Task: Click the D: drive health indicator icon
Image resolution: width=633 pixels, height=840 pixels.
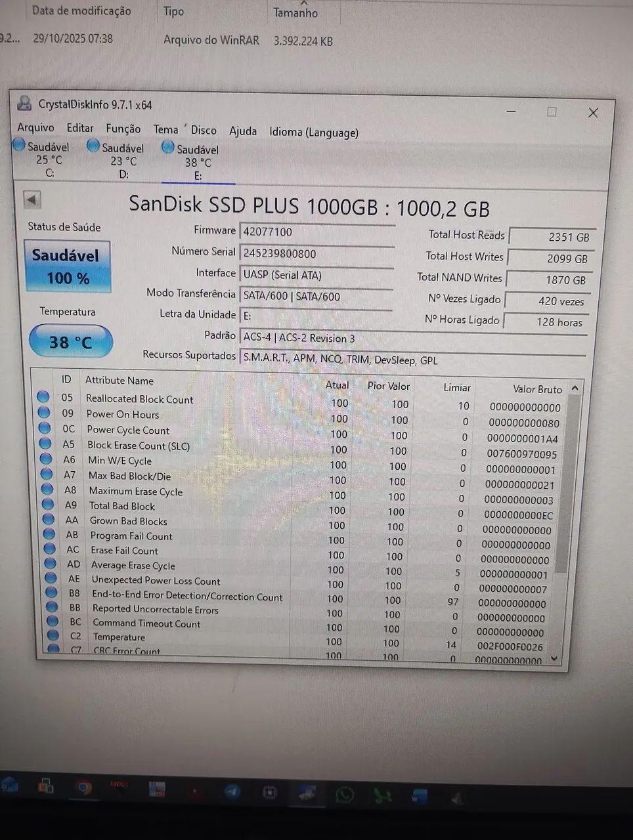Action: (93, 146)
